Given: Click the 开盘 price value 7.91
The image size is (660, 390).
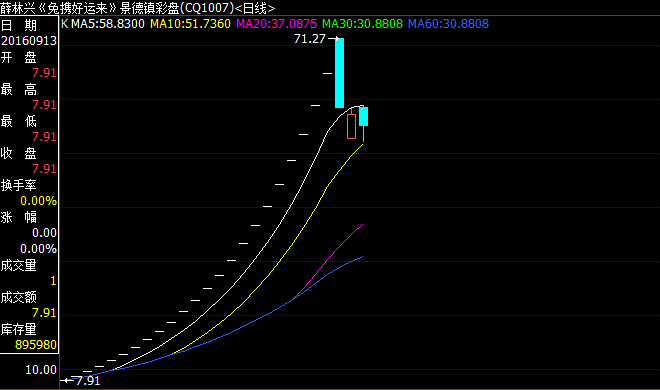Looking at the screenshot, I should point(44,73).
